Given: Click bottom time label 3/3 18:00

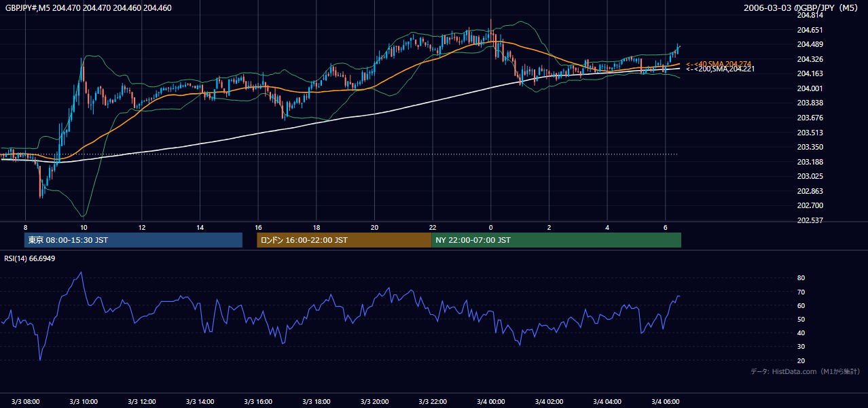Looking at the screenshot, I should point(317,401).
